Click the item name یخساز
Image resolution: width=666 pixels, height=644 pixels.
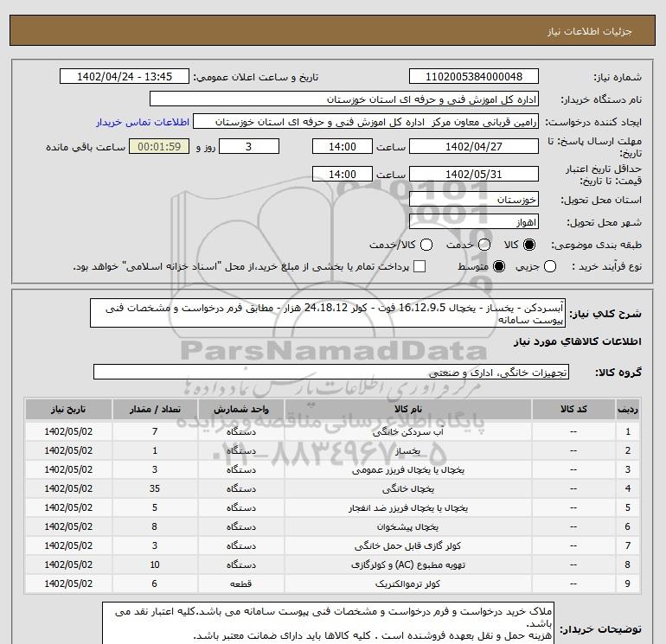click(x=407, y=451)
